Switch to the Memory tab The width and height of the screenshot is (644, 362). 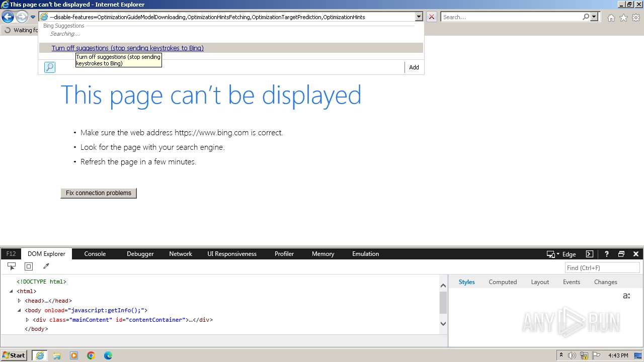(x=323, y=254)
